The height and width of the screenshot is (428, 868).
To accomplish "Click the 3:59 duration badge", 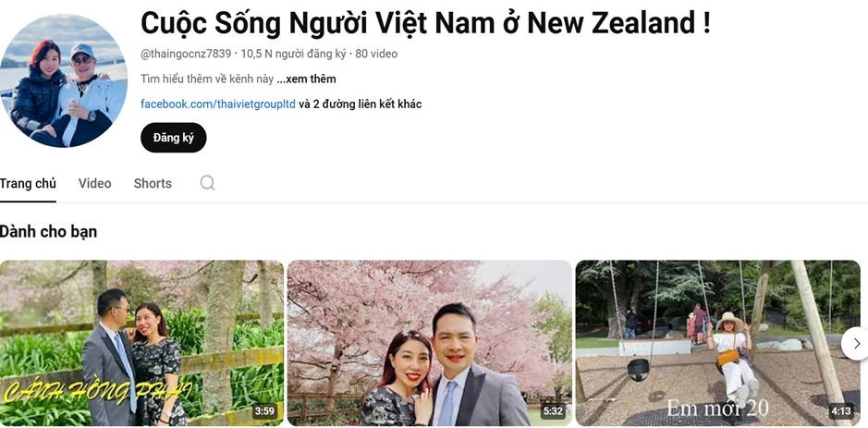I will click(x=264, y=411).
